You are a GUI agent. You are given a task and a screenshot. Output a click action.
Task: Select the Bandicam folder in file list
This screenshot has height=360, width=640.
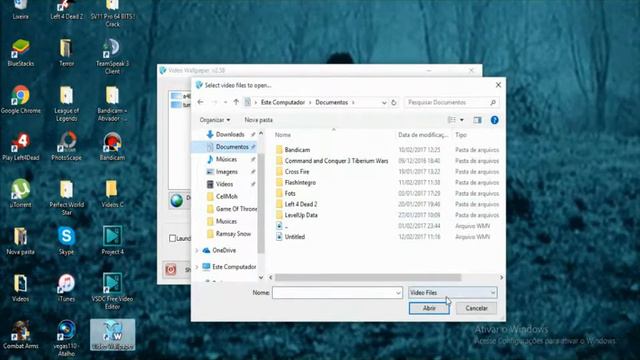tap(297, 150)
